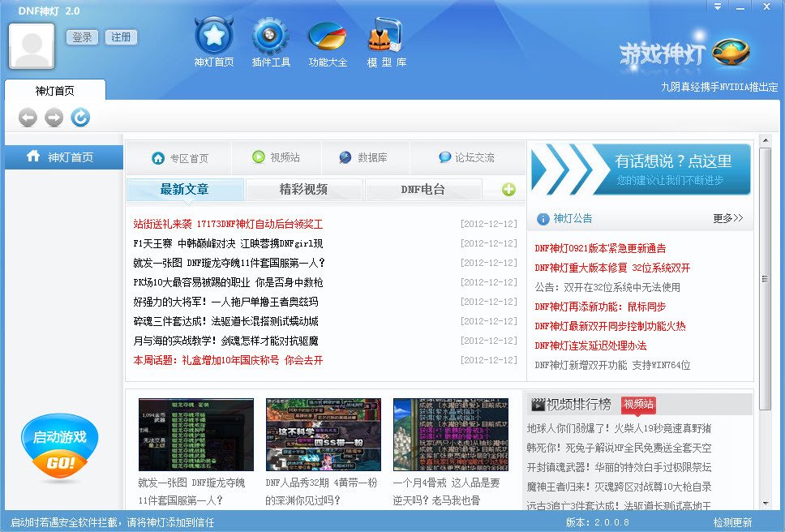Image resolution: width=785 pixels, height=532 pixels.
Task: Open video 魔神王者归来！灭魂跨区对战尊10大枪自录
Action: 619,487
